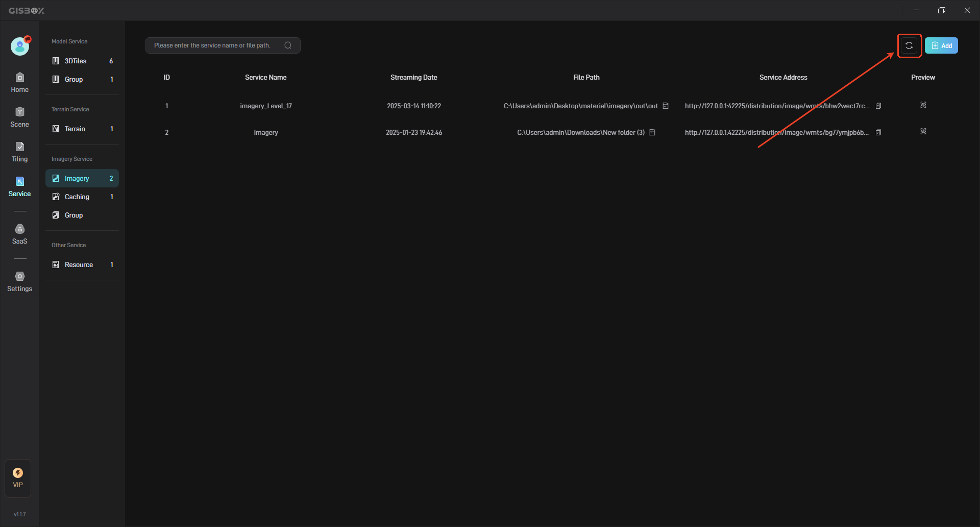Click streaming date 2025-03-14 11:10:22
This screenshot has height=527, width=980.
[414, 106]
